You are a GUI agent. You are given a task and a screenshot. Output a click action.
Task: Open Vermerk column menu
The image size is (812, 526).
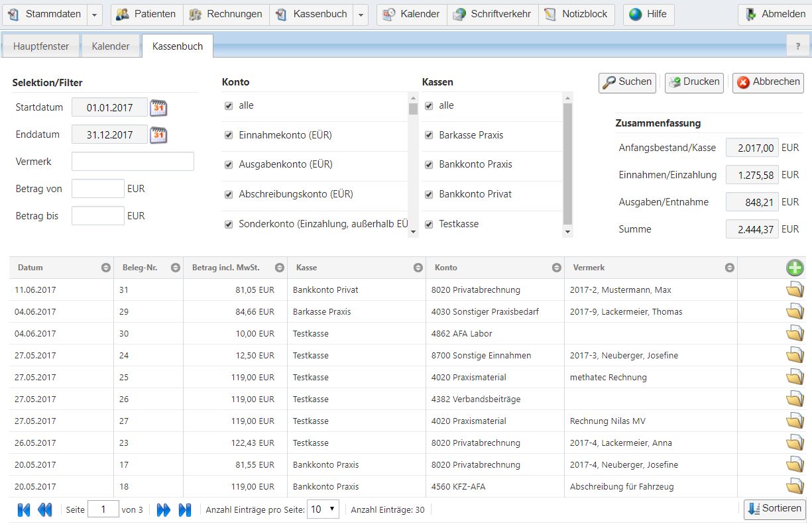(729, 268)
